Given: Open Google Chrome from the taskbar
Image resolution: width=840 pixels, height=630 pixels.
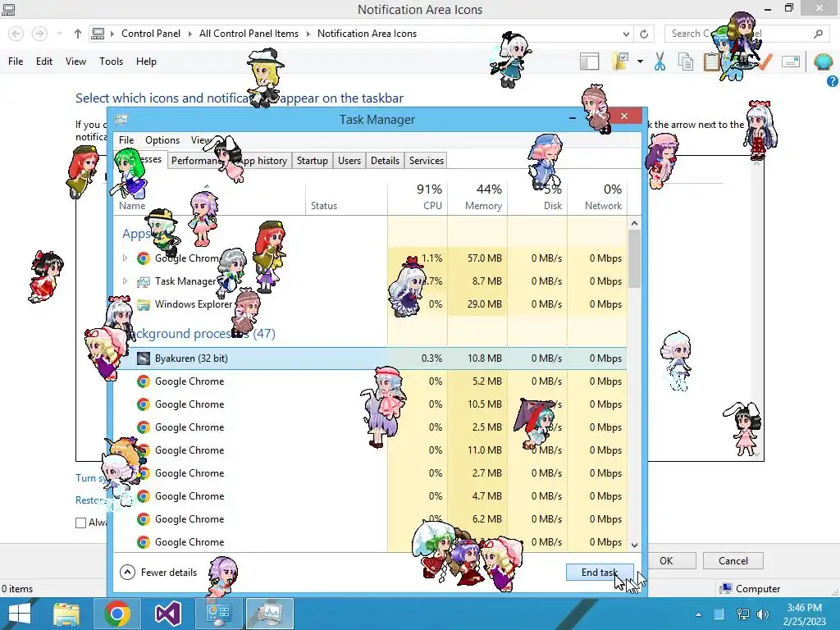Looking at the screenshot, I should point(117,614).
